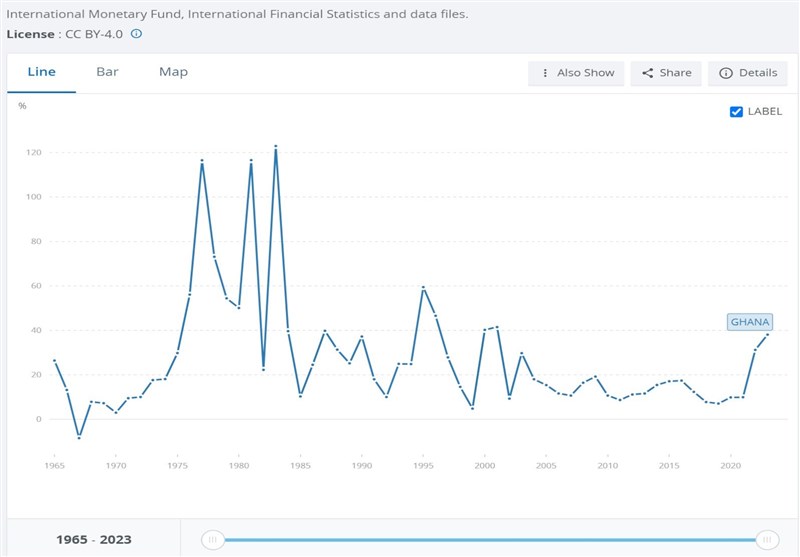Click the info icon beside CC BY-4.0

137,33
